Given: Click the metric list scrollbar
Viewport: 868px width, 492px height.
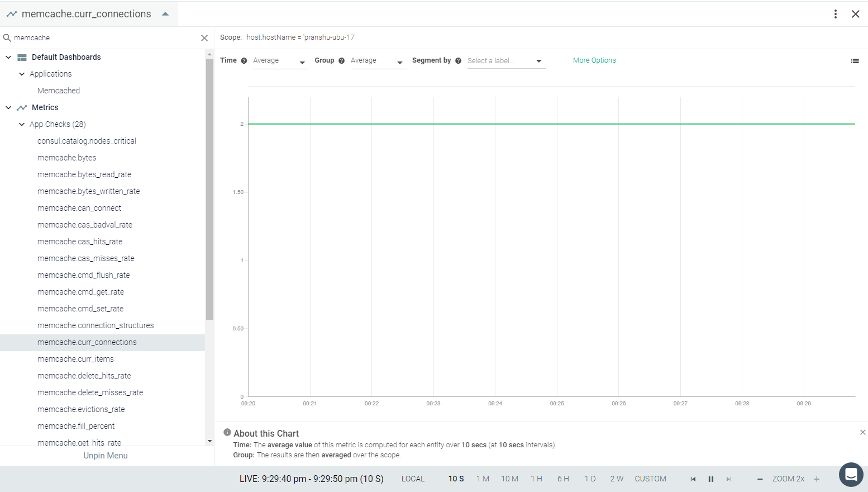Looking at the screenshot, I should point(209,189).
